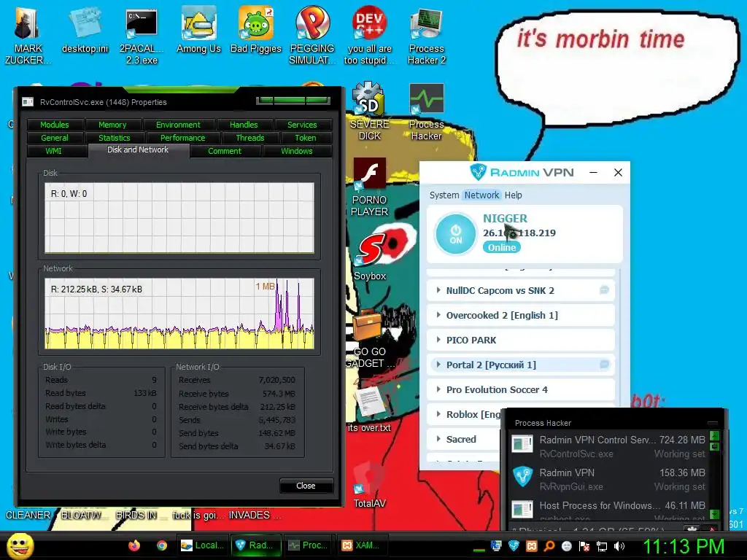Image resolution: width=747 pixels, height=560 pixels.
Task: Expand the Sacred network entry
Action: coord(438,438)
